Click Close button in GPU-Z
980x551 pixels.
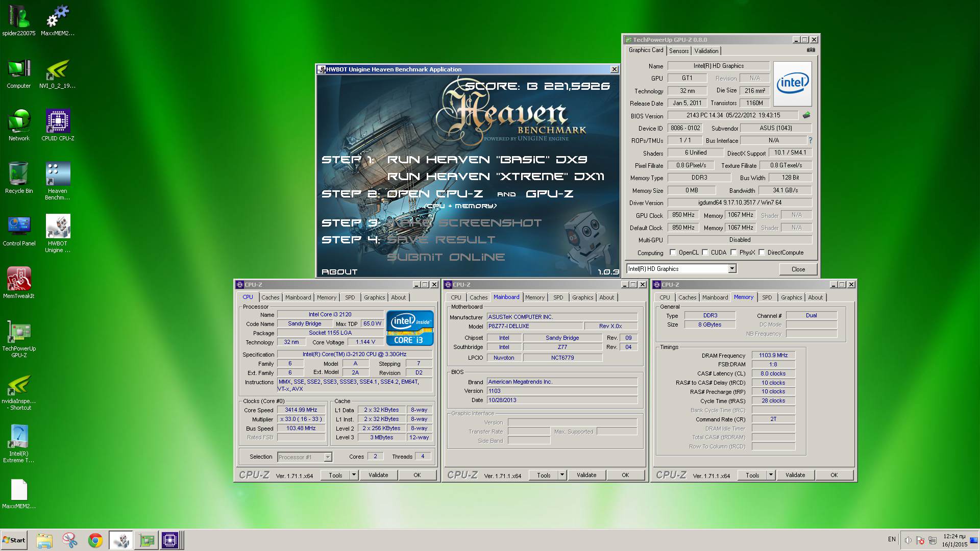pyautogui.click(x=798, y=269)
